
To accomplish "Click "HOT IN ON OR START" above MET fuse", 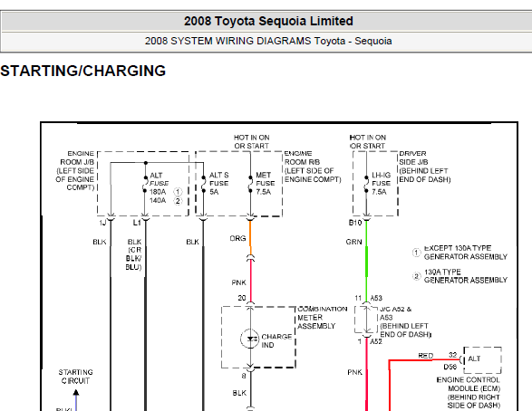I will (251, 141).
